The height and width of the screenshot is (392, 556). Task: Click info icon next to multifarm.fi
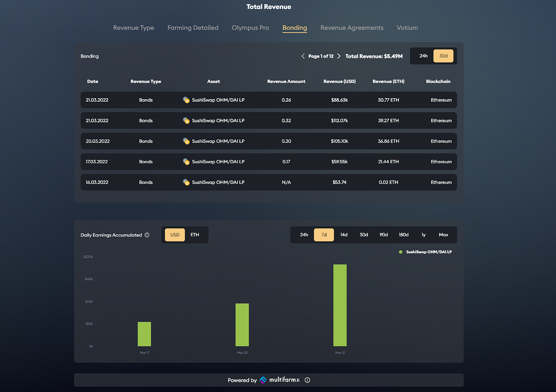pos(307,380)
